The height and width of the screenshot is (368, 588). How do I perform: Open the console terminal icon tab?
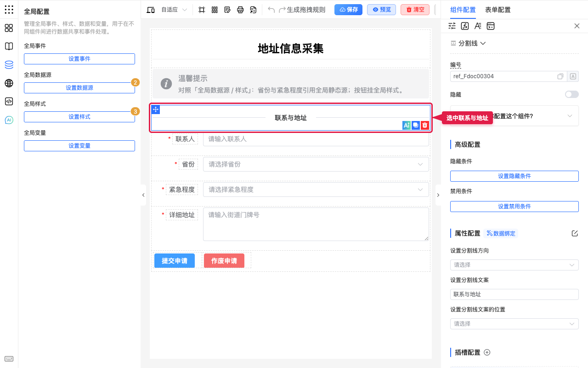pyautogui.click(x=491, y=26)
